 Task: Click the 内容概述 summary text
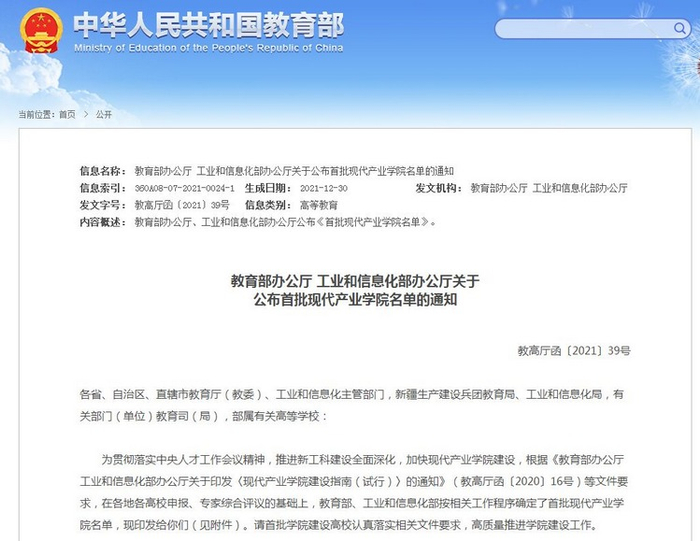tap(285, 222)
